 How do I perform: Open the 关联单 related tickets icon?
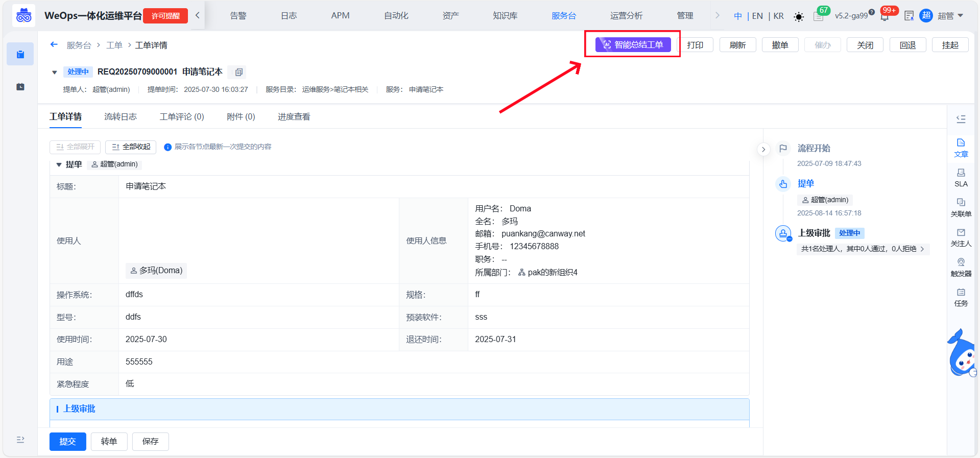pos(961,207)
